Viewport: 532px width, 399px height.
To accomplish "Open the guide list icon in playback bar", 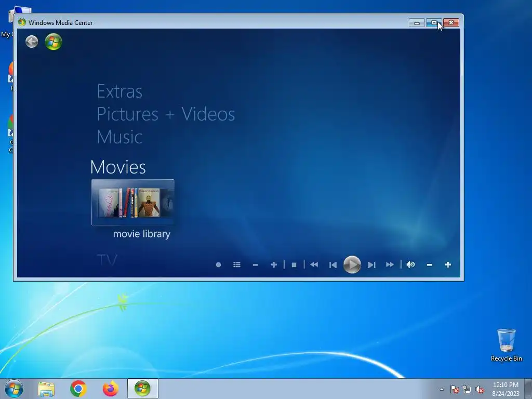I will click(x=237, y=264).
